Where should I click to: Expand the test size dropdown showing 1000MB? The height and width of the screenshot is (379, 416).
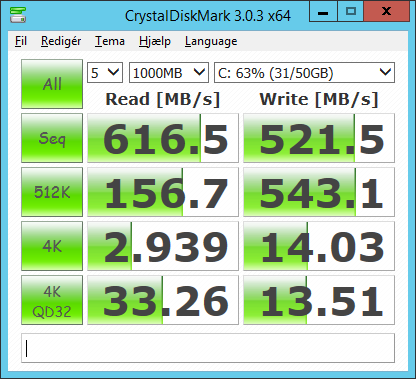[169, 72]
